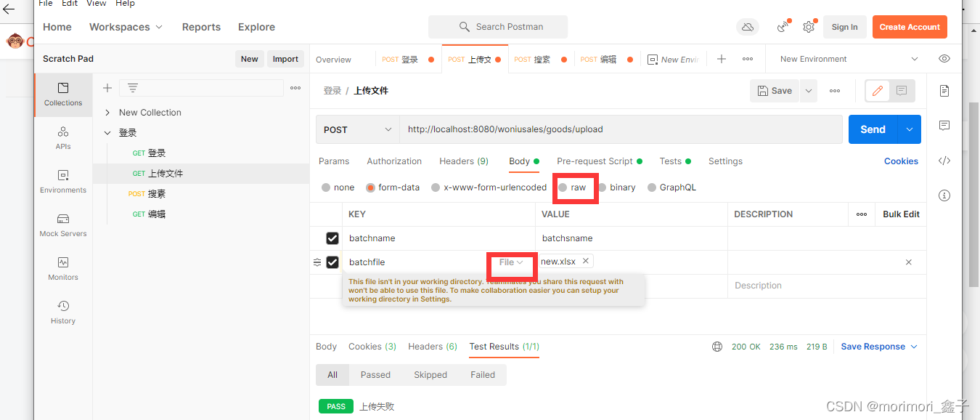Click the satellite capture requests icon
Screen dimensions: 980x420
pyautogui.click(x=783, y=27)
